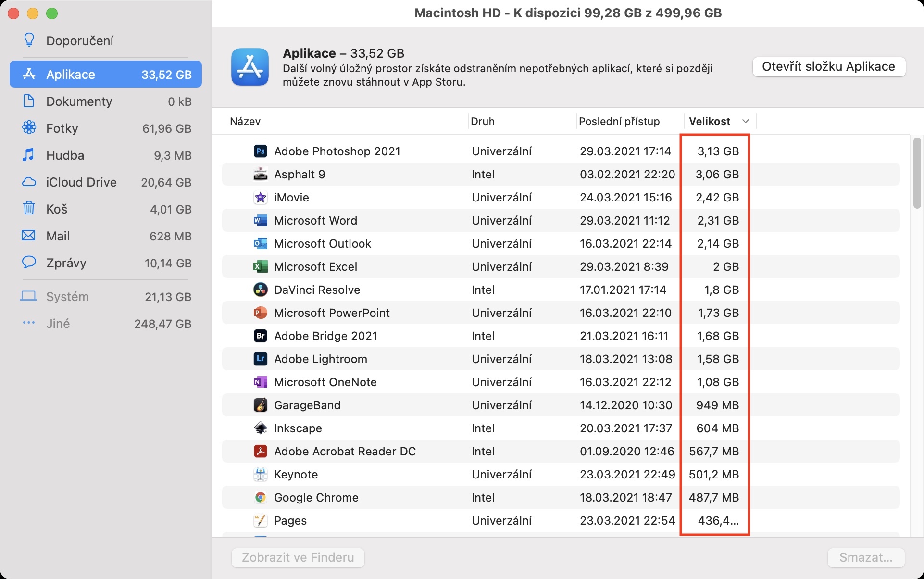
Task: Sort list by Název column header
Action: (x=245, y=122)
